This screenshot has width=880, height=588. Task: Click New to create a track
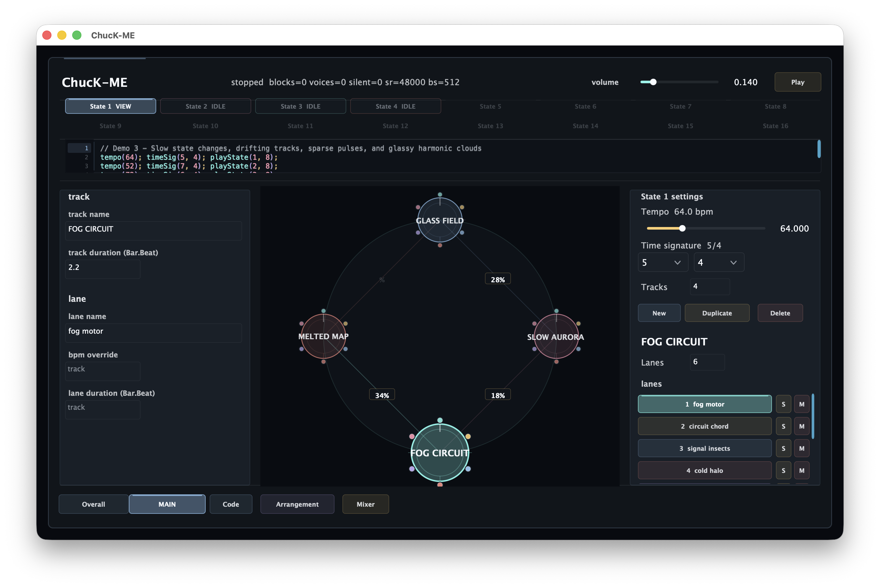[x=659, y=313]
